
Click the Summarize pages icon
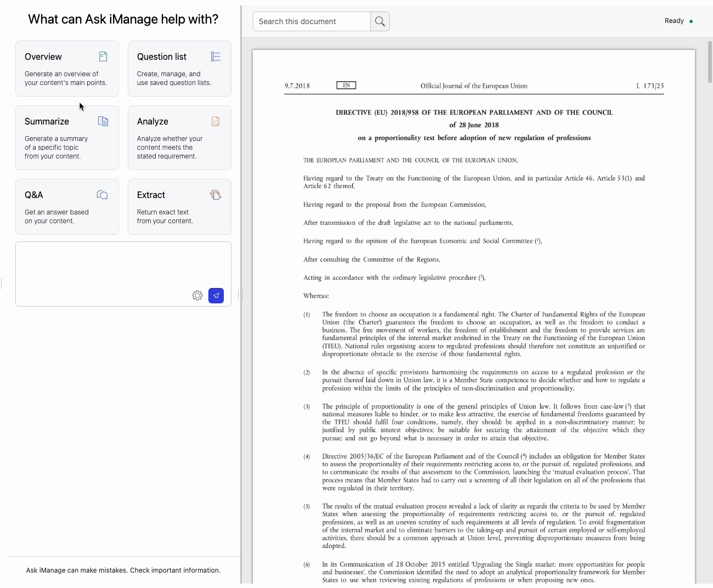pyautogui.click(x=103, y=121)
